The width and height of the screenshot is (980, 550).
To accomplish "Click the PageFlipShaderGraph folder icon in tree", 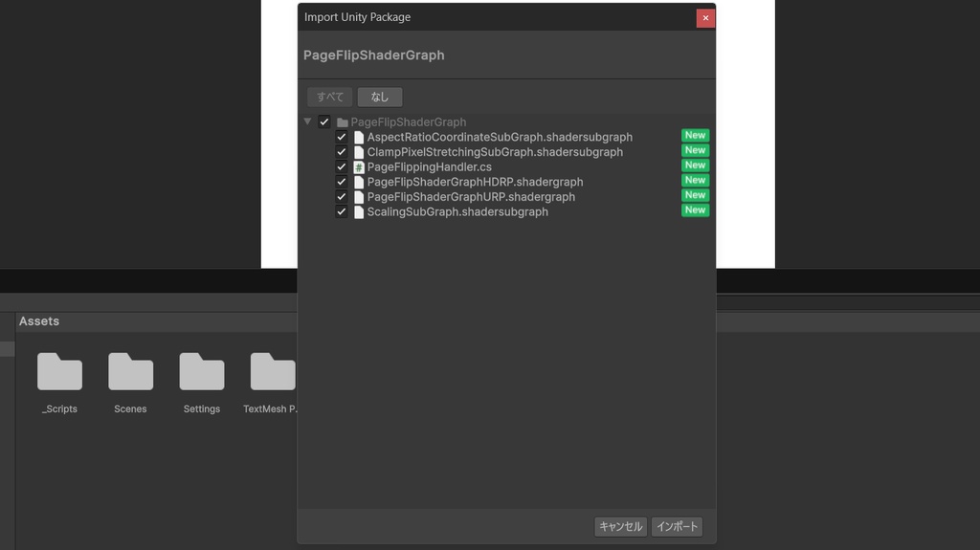I will tap(343, 122).
